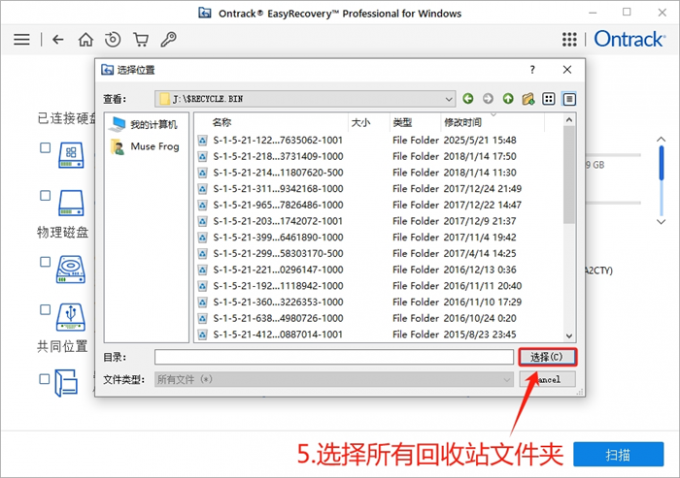
Task: Click the blue main window scrollbar thumb
Action: [x=661, y=163]
